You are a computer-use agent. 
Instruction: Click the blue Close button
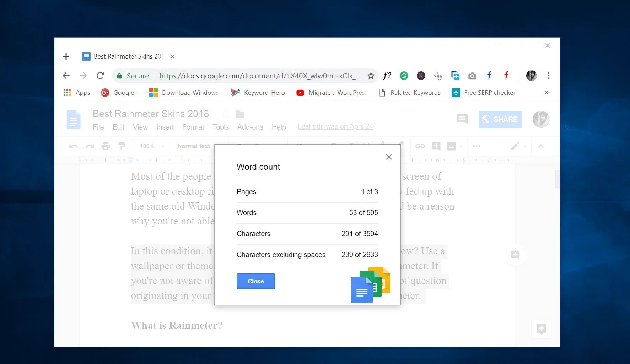tap(256, 281)
